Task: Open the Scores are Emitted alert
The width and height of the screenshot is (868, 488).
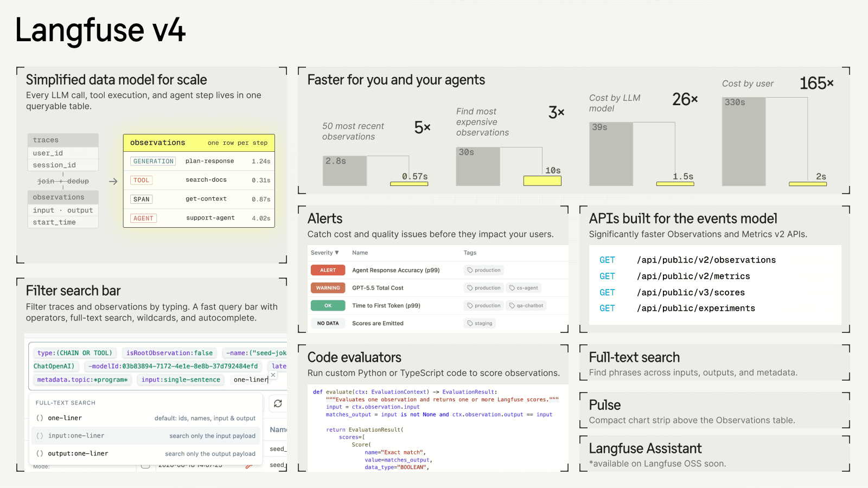Action: tap(378, 323)
